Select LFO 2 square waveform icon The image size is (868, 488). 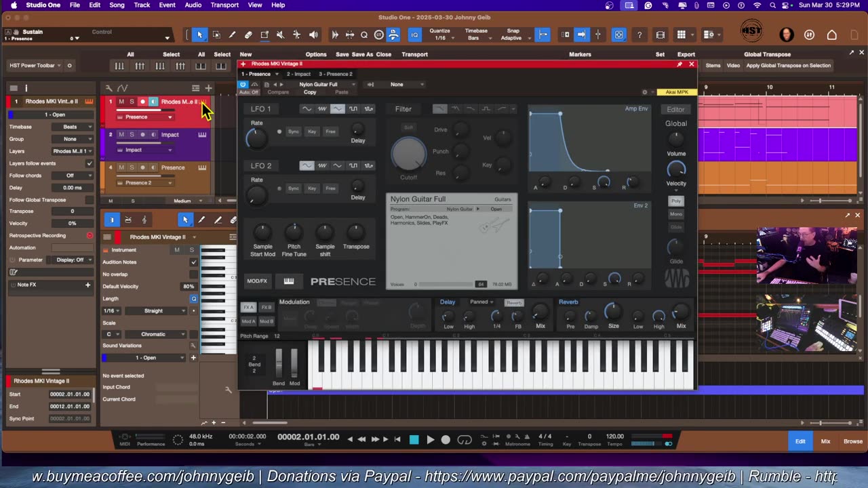(x=353, y=165)
